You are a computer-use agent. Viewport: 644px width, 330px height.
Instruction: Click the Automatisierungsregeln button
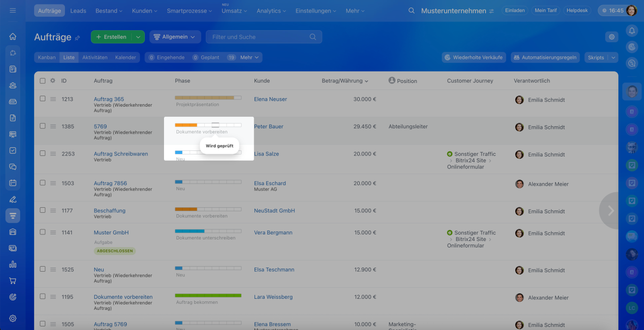tap(545, 57)
